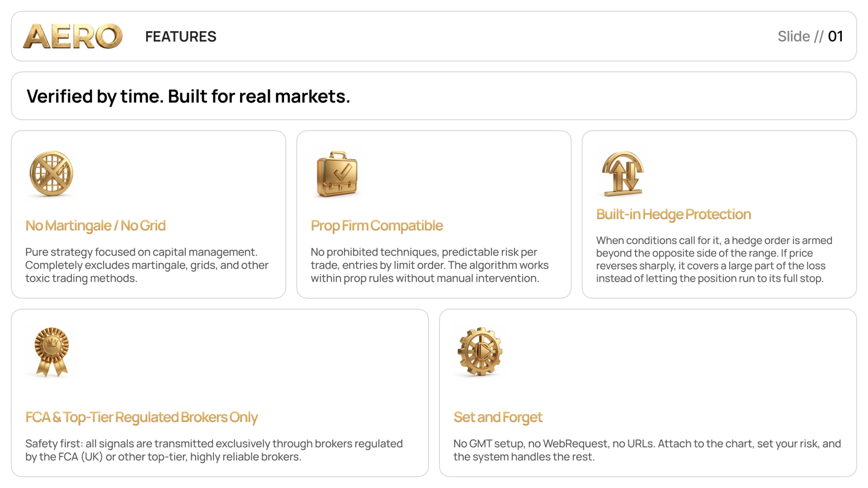Viewport: 868px width, 488px height.
Task: Select the FEATURES header label
Action: pos(181,37)
